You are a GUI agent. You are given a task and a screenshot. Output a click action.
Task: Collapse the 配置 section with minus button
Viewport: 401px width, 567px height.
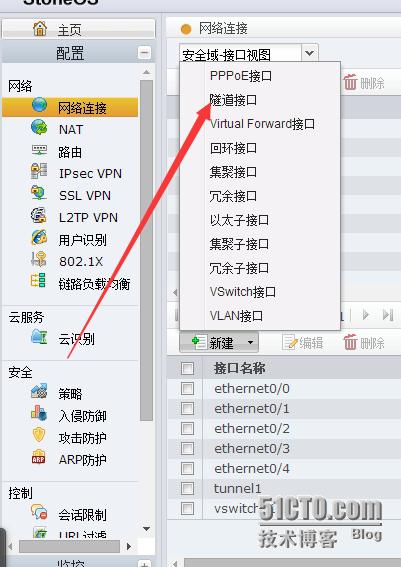coord(144,53)
